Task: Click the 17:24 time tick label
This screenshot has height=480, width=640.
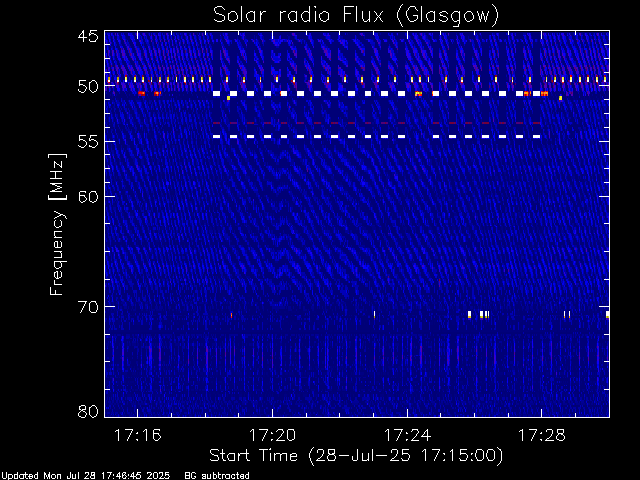Action: pyautogui.click(x=407, y=435)
